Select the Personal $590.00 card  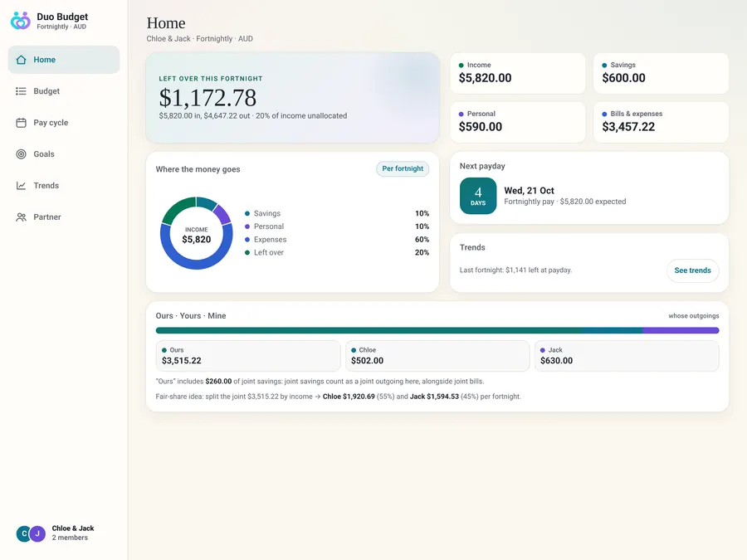tap(517, 122)
